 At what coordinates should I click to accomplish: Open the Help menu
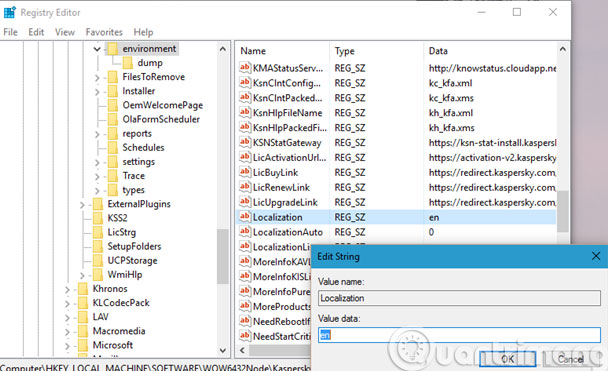point(143,32)
